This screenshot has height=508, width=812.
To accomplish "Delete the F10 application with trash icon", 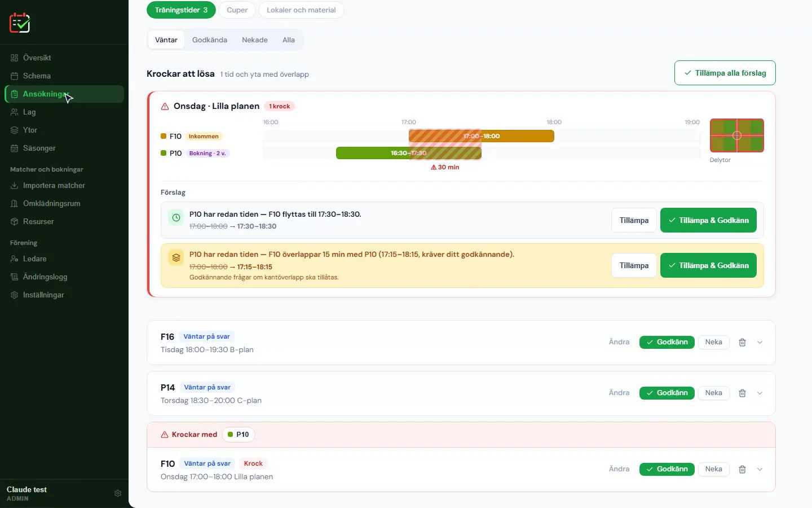I will click(x=743, y=469).
